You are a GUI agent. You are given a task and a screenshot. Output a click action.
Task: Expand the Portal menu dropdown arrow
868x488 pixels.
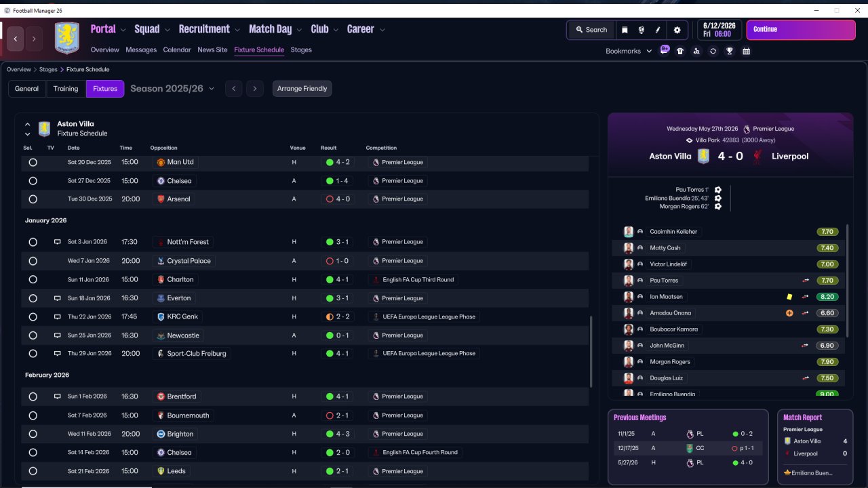(x=123, y=30)
